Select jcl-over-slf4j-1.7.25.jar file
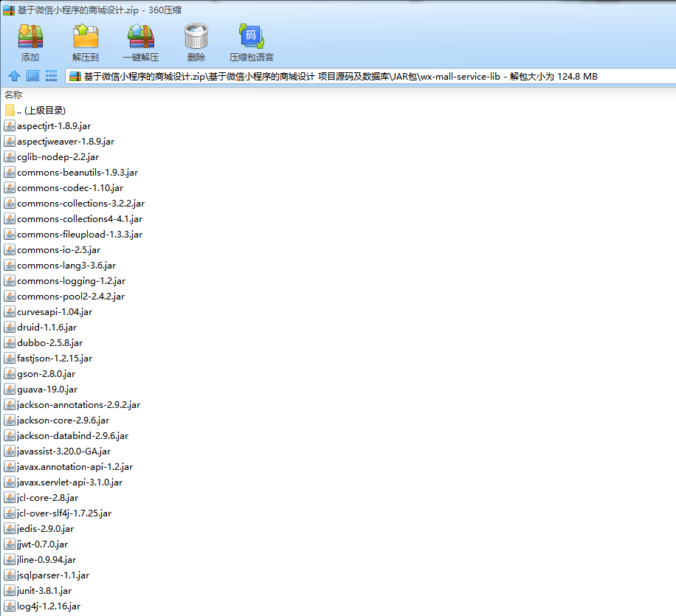 58,513
